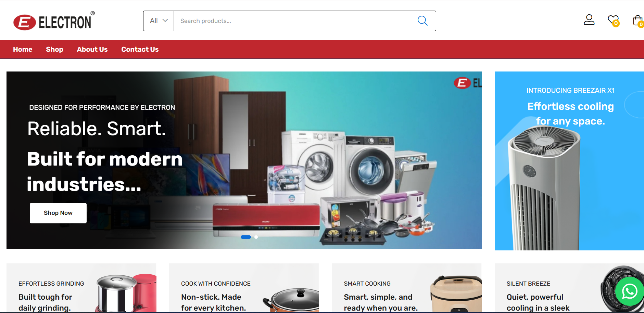Image resolution: width=644 pixels, height=313 pixels.
Task: Open the Cook With Confidence card
Action: tap(244, 288)
